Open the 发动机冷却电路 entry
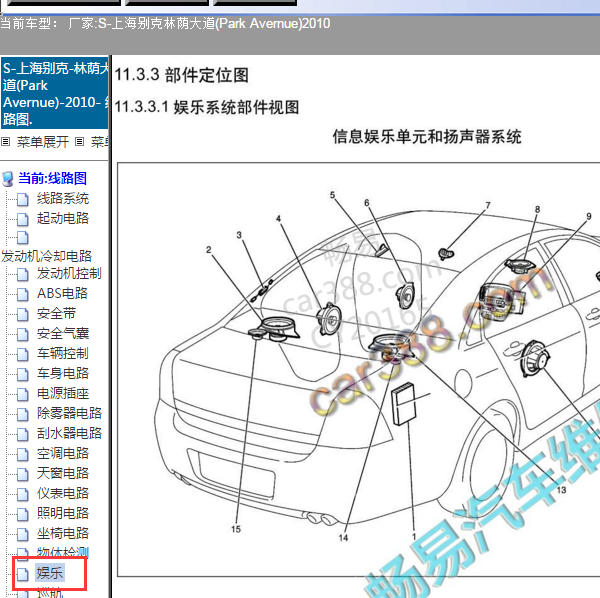Screen dimensions: 600x598 click(x=46, y=256)
